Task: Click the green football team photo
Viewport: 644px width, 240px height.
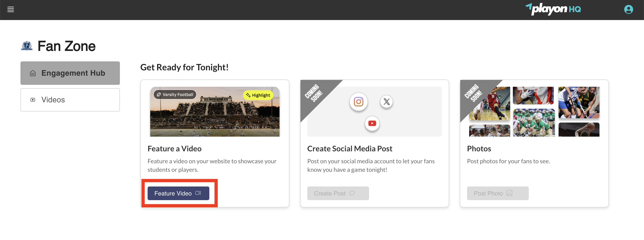Action: pos(534,123)
